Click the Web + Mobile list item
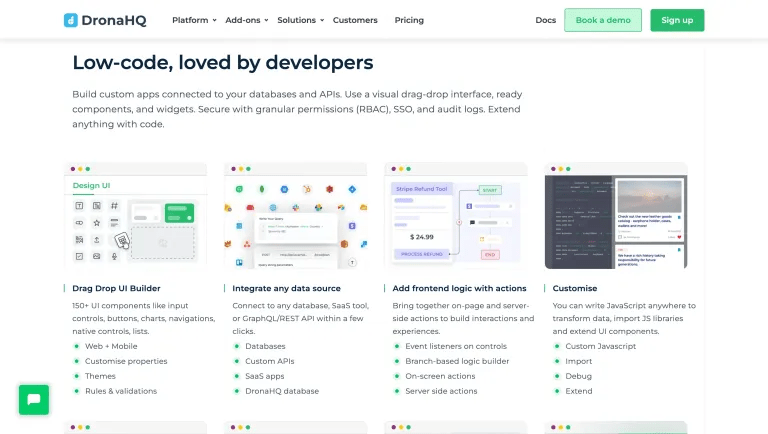768x434 pixels. tap(111, 346)
